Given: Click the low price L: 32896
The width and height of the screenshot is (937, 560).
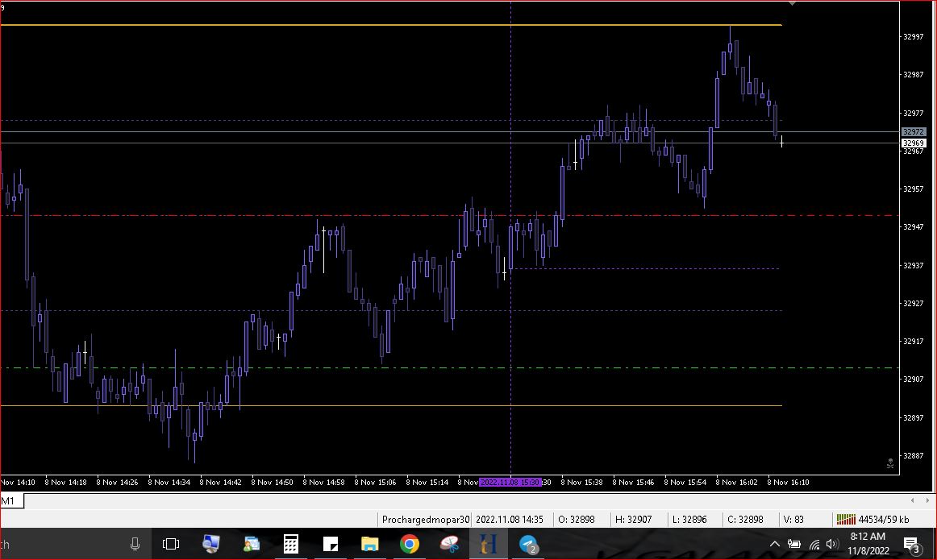Looking at the screenshot, I should (x=689, y=520).
